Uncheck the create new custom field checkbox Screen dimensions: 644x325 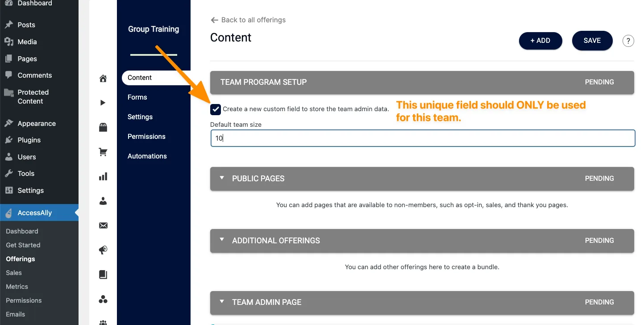216,109
